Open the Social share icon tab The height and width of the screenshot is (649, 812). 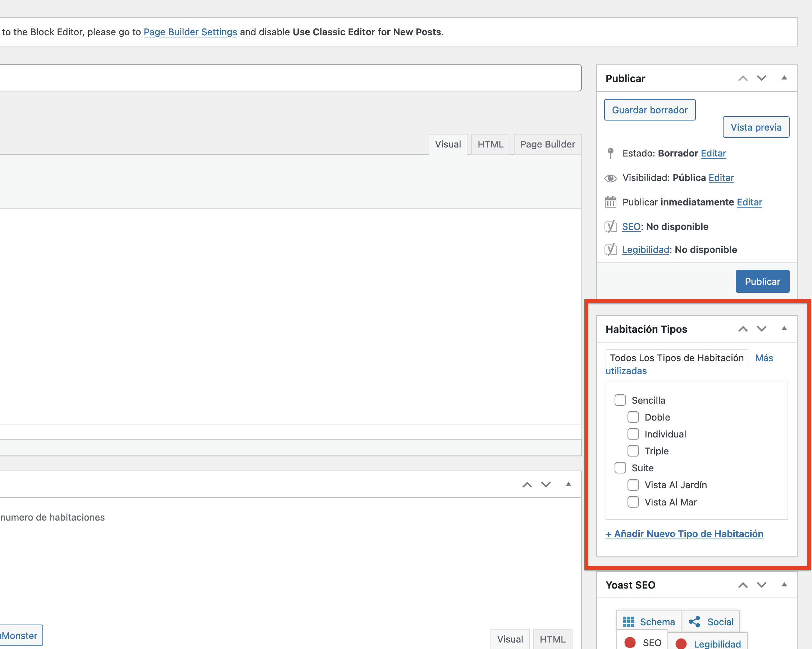[711, 622]
